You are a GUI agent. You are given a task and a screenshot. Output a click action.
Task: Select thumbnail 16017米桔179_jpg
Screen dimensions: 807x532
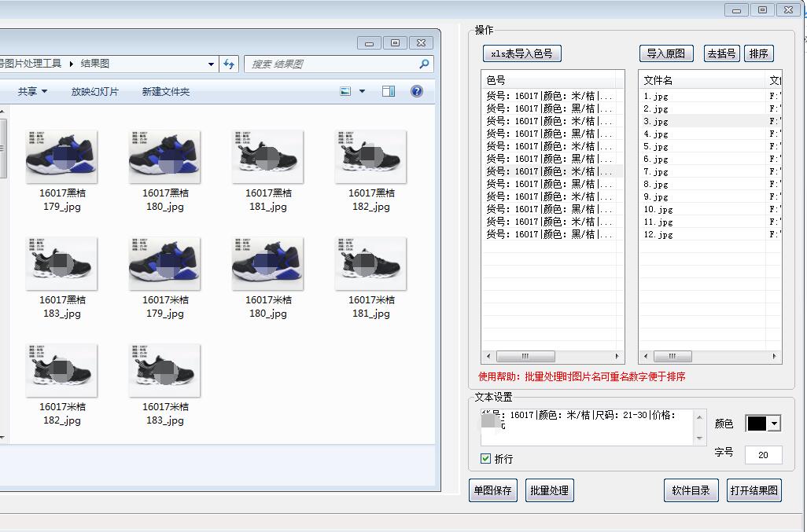(164, 278)
